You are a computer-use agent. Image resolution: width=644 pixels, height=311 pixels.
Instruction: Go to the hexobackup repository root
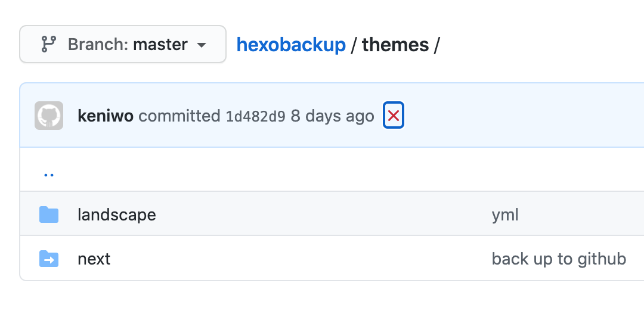(x=291, y=45)
